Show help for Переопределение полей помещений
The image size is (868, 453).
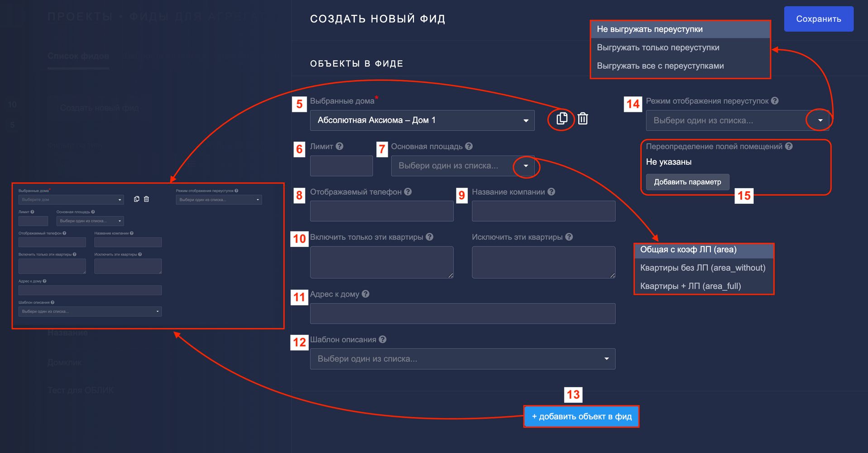[x=789, y=146]
